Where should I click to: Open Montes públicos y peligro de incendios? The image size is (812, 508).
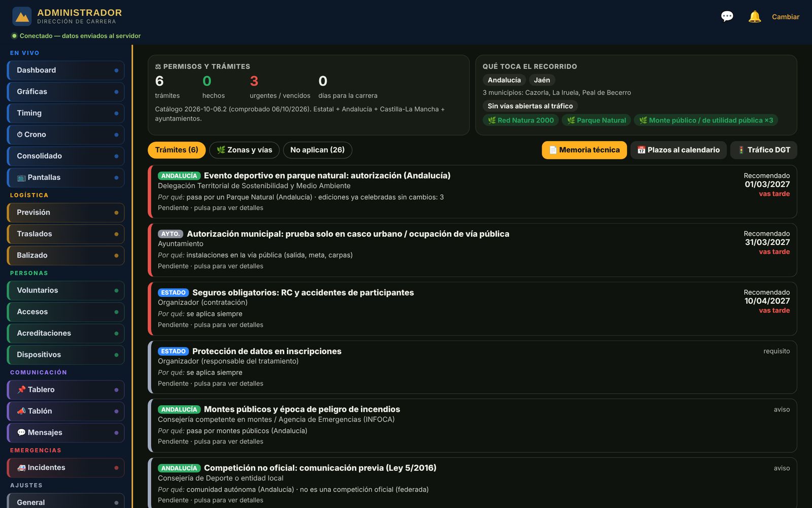pyautogui.click(x=472, y=426)
